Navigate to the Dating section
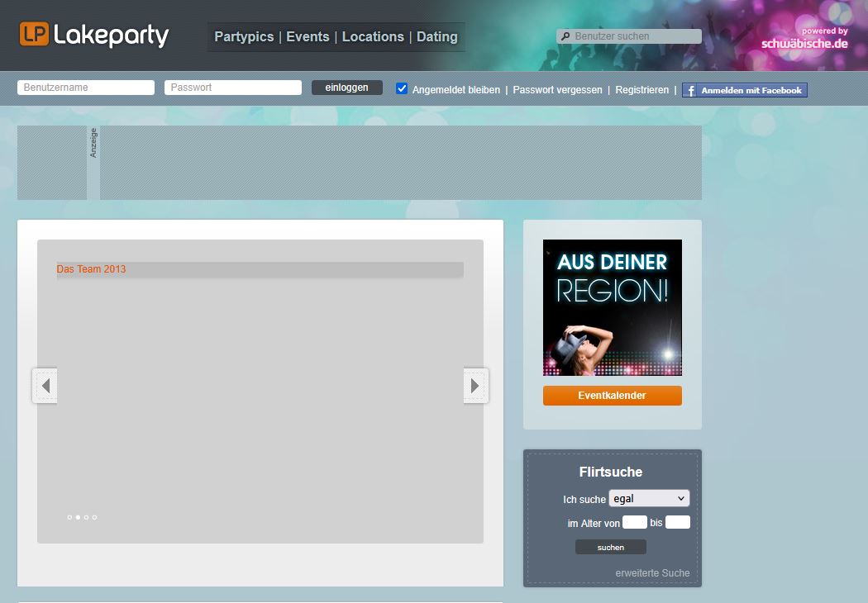 click(436, 36)
